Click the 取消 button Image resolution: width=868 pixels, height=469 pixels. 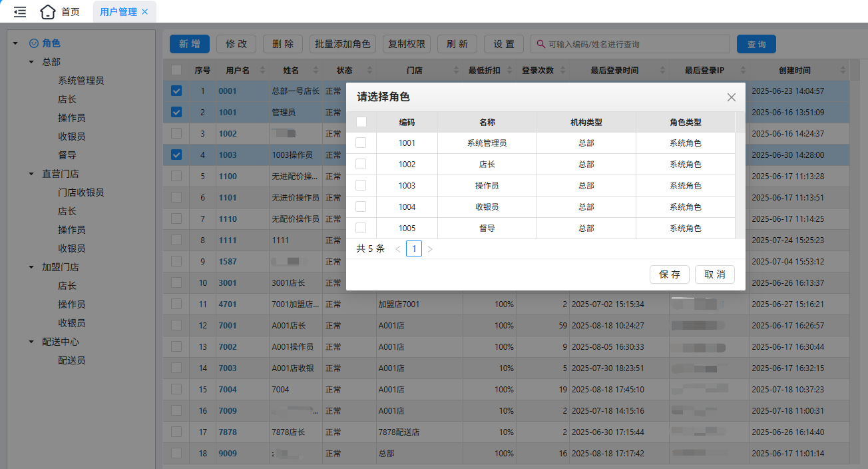tap(715, 274)
